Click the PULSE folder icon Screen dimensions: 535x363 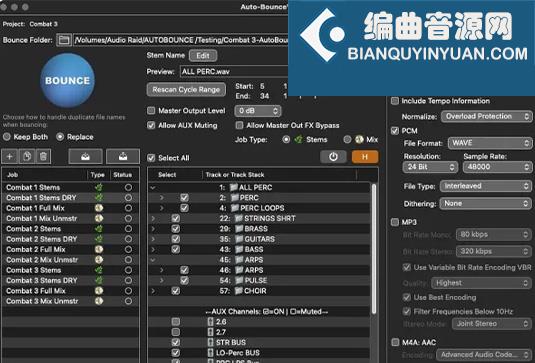pyautogui.click(x=239, y=280)
